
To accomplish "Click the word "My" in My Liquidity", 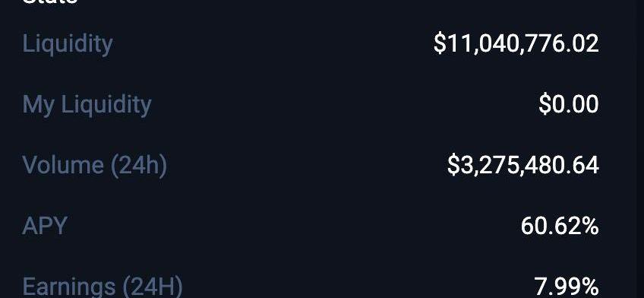I will [38, 105].
